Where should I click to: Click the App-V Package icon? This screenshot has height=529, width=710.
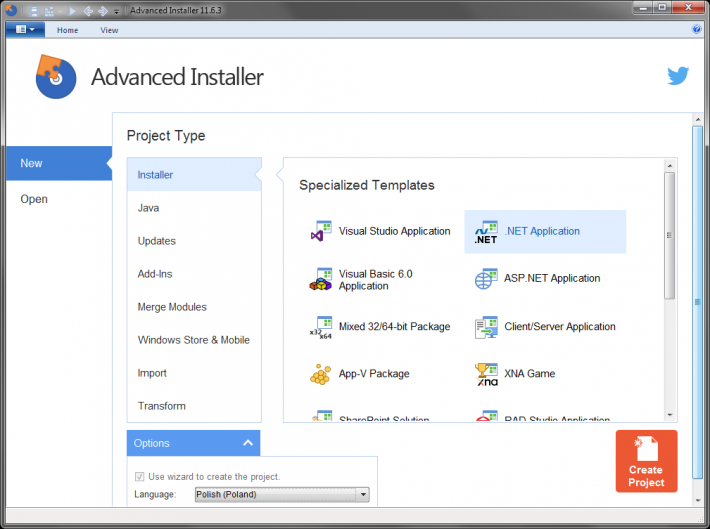[321, 375]
